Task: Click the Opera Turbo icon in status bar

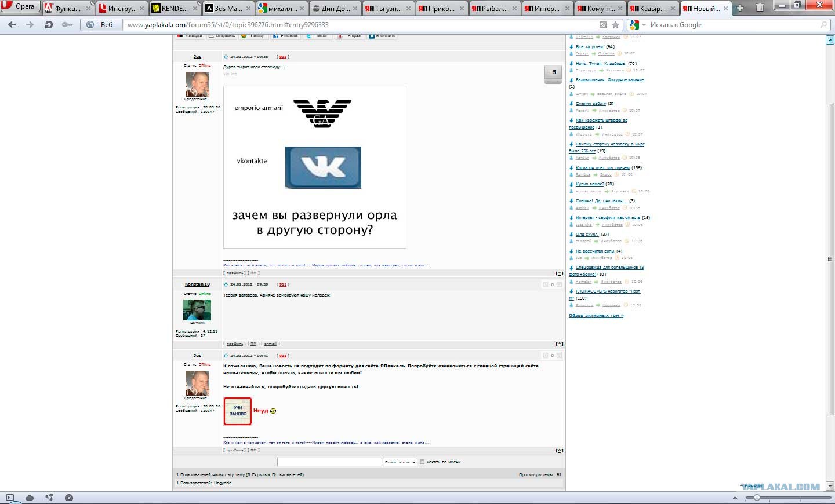Action: (69, 498)
